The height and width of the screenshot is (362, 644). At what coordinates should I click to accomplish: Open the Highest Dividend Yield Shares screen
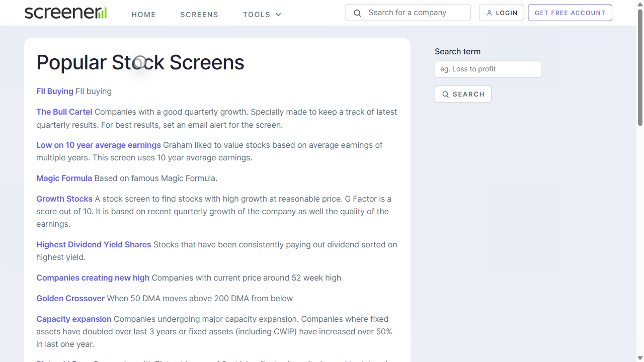tap(94, 244)
